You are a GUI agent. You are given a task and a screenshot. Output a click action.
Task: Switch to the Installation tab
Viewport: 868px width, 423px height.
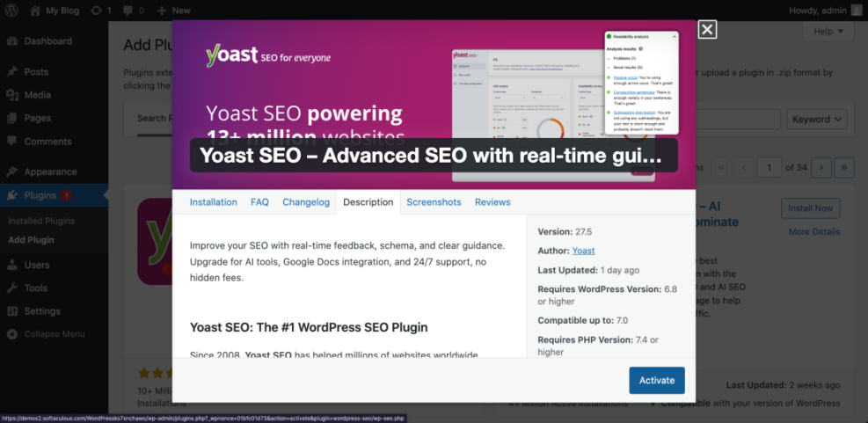tap(214, 202)
